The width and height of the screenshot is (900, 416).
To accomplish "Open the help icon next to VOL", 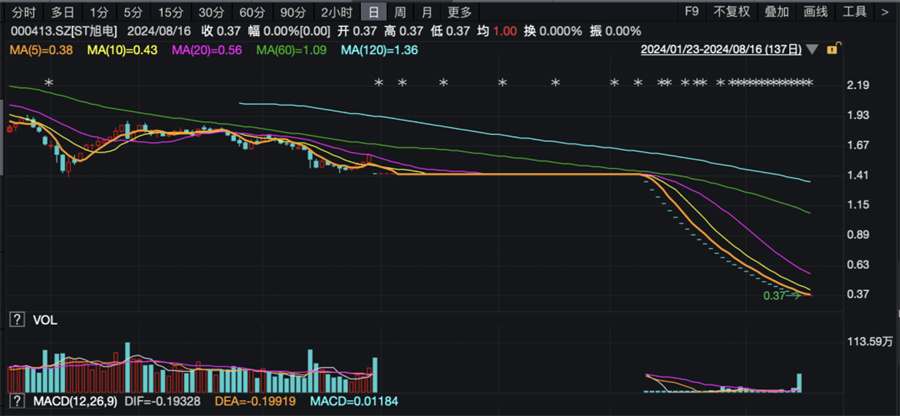I will (18, 320).
